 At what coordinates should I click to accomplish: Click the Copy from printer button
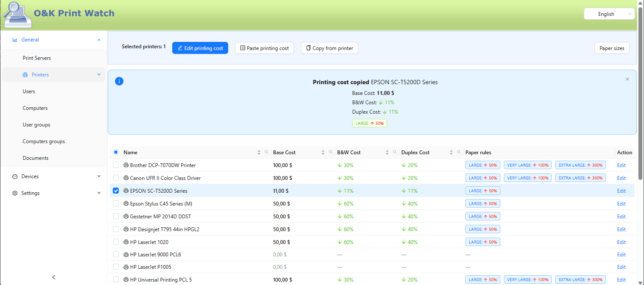[x=329, y=48]
